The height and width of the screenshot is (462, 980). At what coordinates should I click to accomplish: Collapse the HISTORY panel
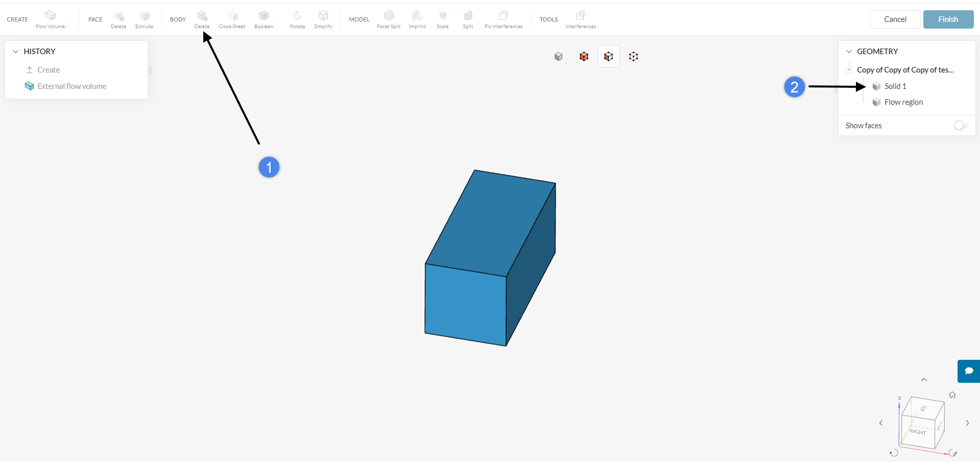[16, 52]
